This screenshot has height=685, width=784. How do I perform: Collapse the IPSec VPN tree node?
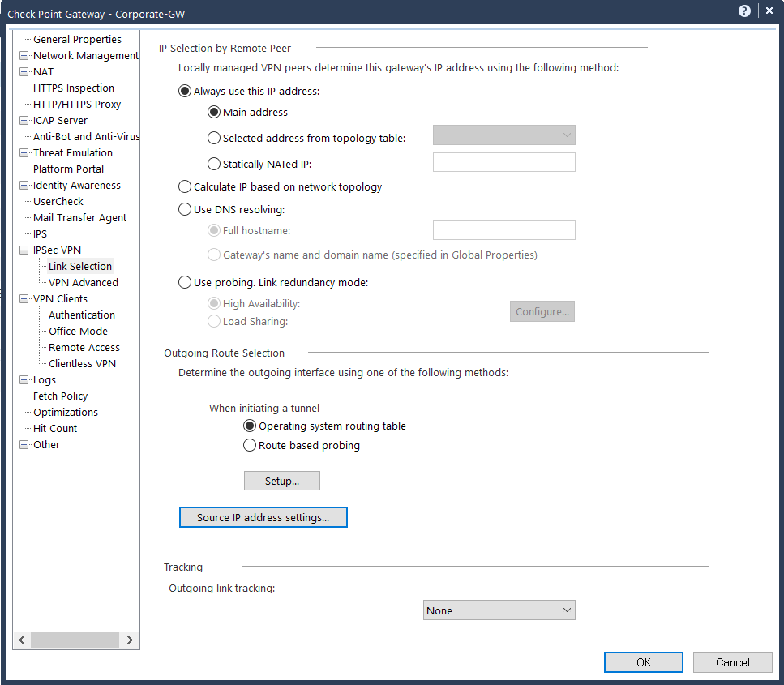[x=24, y=250]
